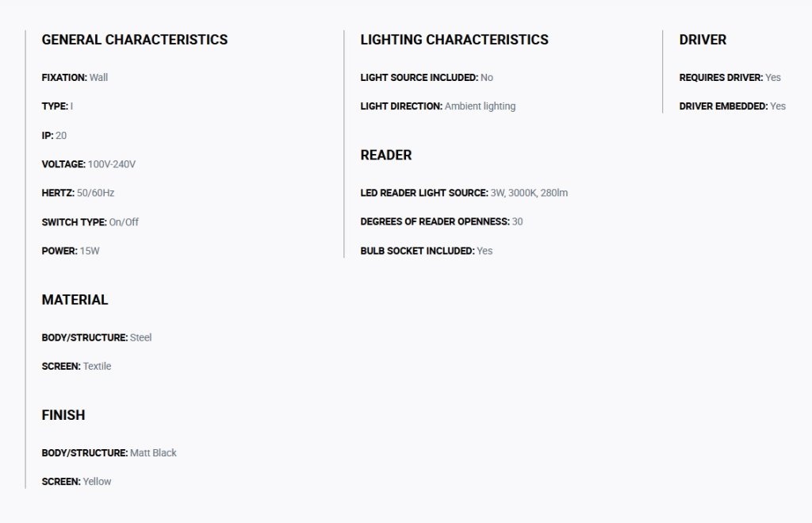The width and height of the screenshot is (812, 523).
Task: Click the Hertz 50/60Hz entry
Action: [78, 193]
